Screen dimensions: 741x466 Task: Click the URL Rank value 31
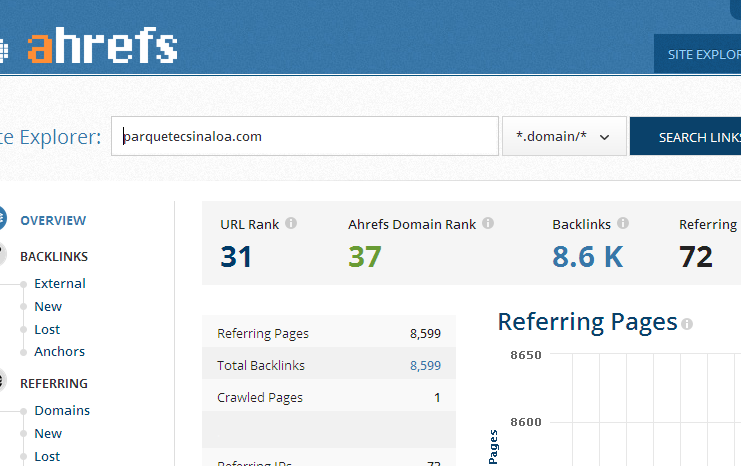(236, 257)
